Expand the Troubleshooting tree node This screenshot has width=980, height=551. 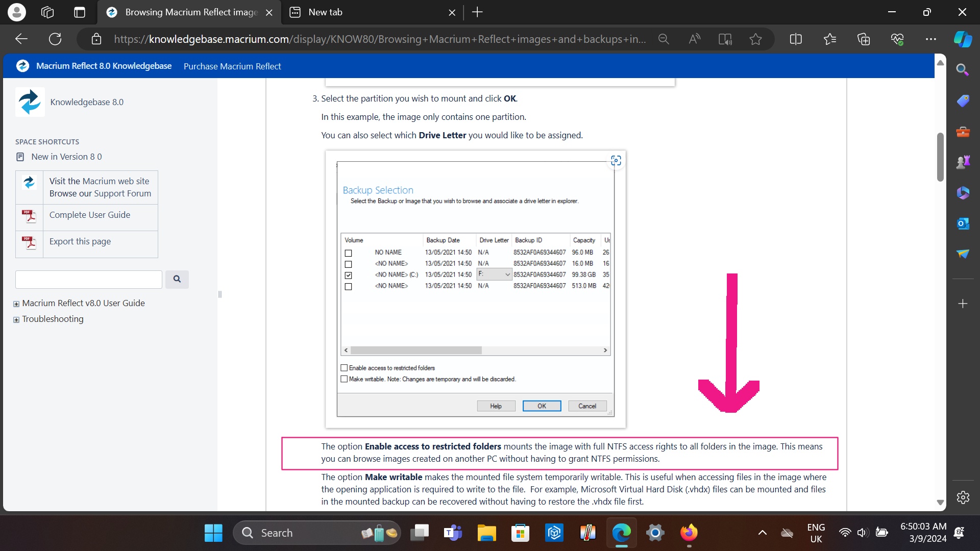16,320
